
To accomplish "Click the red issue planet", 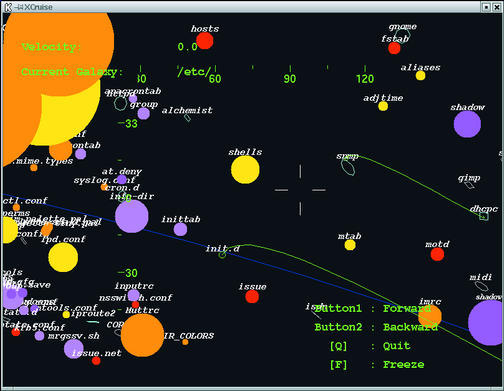I will [252, 296].
